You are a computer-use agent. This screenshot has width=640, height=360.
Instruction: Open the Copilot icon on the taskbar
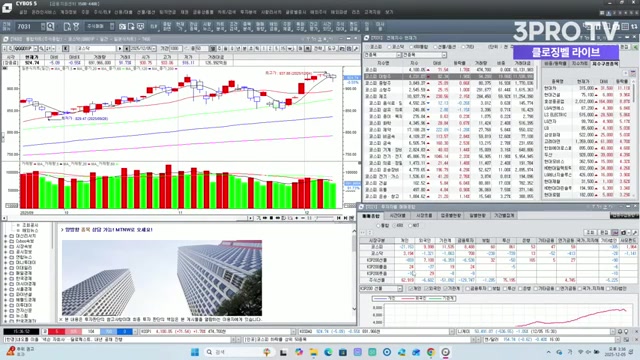click(x=299, y=352)
